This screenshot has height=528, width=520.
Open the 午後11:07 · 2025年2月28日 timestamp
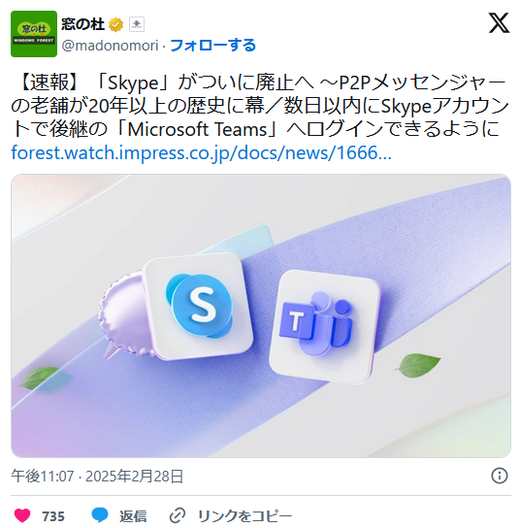click(x=97, y=476)
